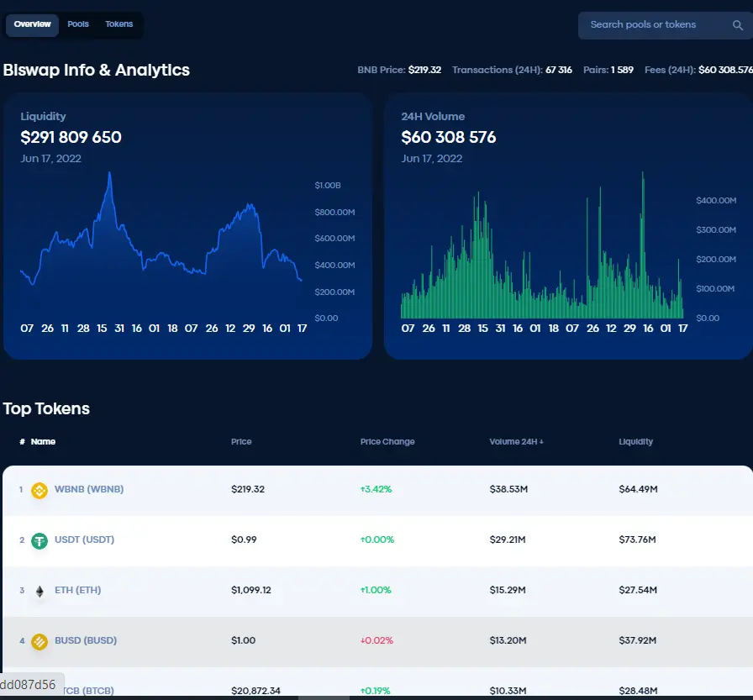Switch to the Pools tab

tap(78, 24)
